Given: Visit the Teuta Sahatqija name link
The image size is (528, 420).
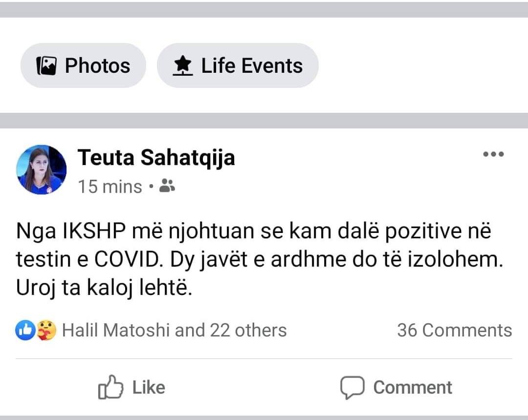Looking at the screenshot, I should click(156, 157).
